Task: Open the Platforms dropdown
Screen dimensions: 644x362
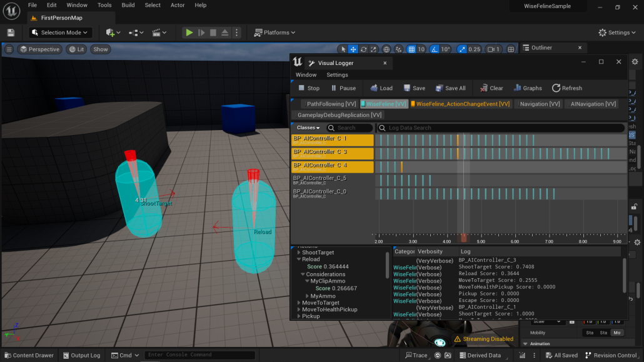Action: tap(274, 33)
